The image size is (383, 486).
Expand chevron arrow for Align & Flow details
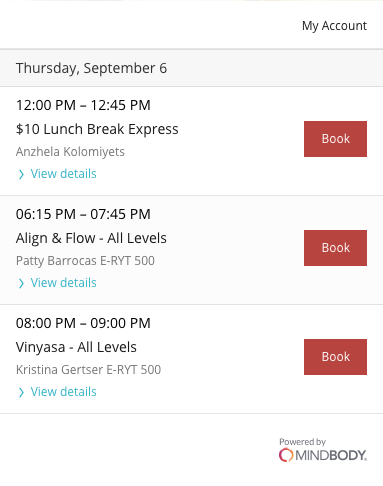(21, 283)
